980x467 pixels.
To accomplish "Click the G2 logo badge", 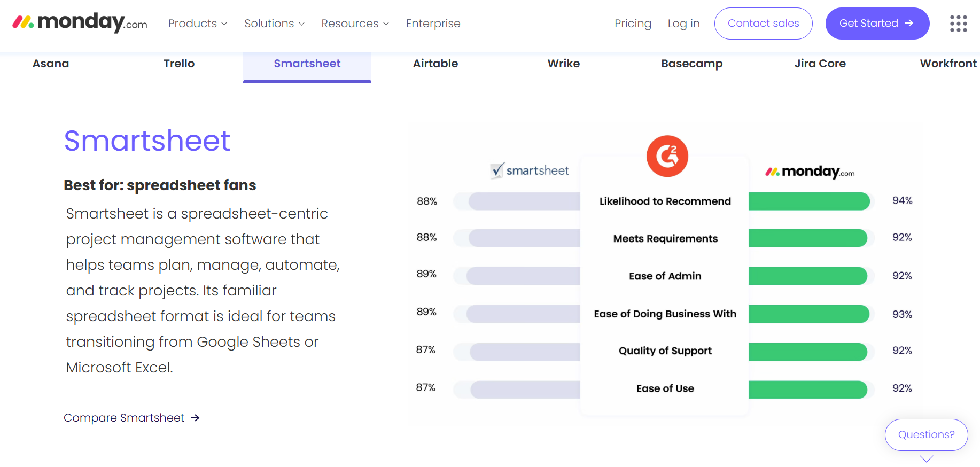I will pos(667,156).
